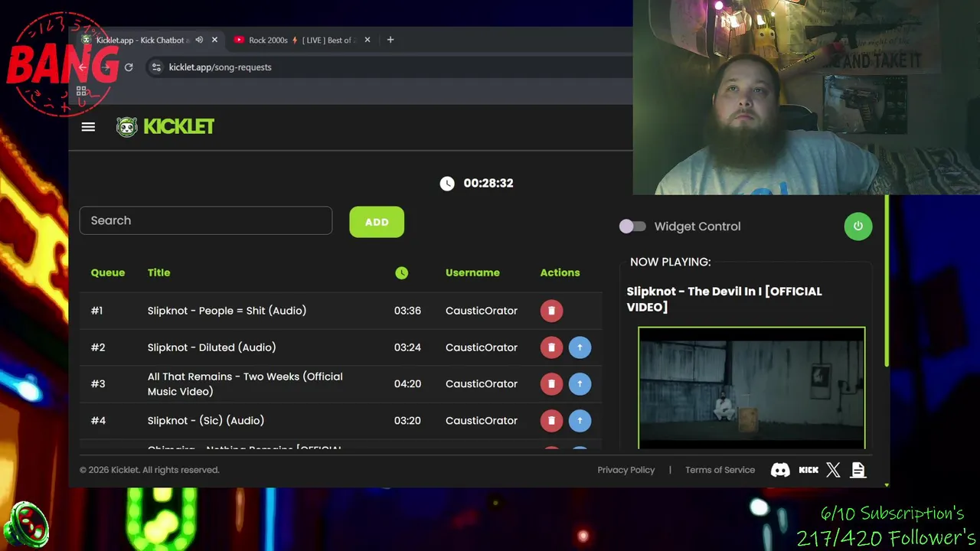Delete Slipknot - (Sic) from queue

click(x=551, y=421)
